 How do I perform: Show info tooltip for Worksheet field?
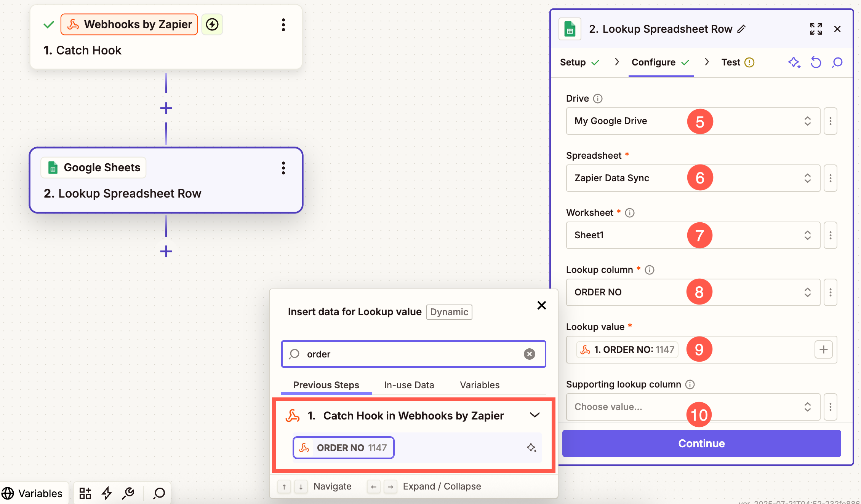pos(630,213)
